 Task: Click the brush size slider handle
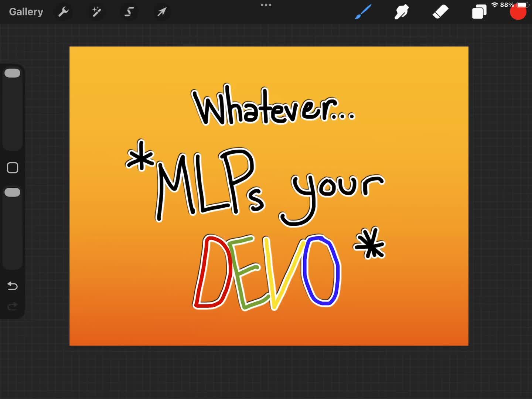pyautogui.click(x=12, y=73)
